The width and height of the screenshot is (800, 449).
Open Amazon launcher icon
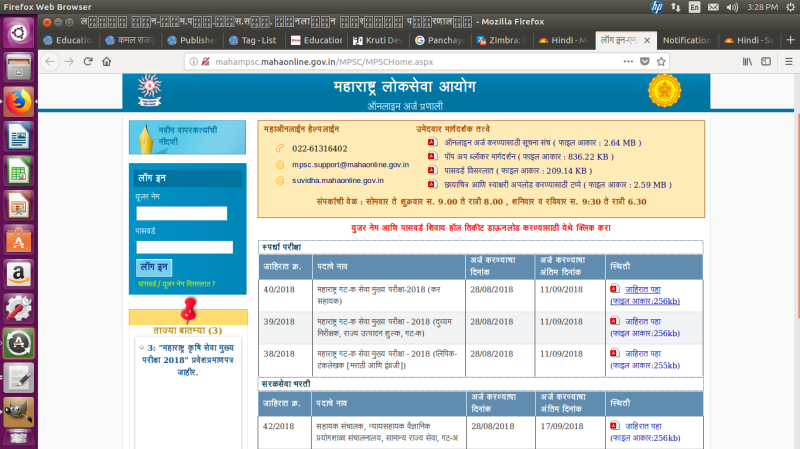[18, 275]
